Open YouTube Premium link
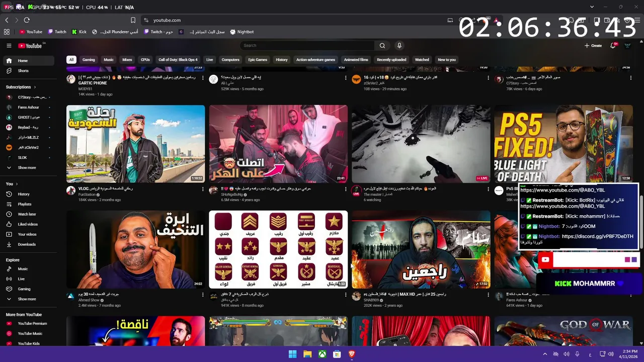This screenshot has width=644, height=362. tap(28, 323)
